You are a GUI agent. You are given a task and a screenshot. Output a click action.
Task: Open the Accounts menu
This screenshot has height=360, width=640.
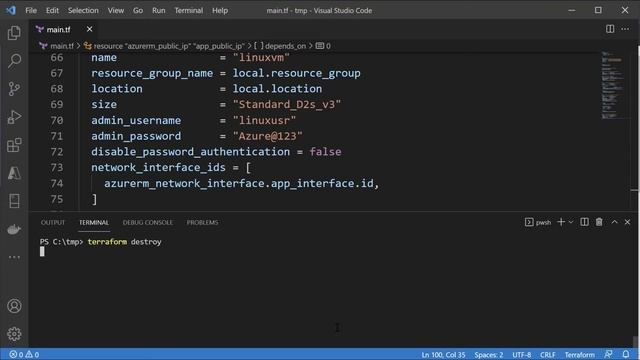(x=14, y=306)
